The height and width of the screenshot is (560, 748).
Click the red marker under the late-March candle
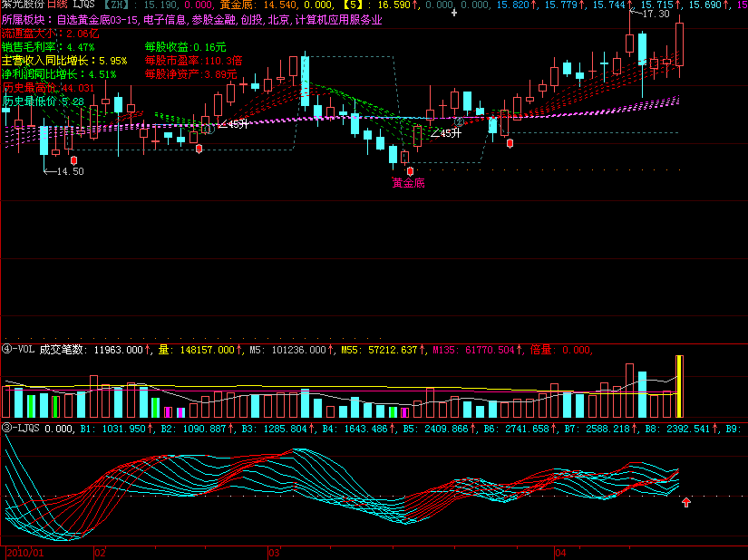click(510, 142)
